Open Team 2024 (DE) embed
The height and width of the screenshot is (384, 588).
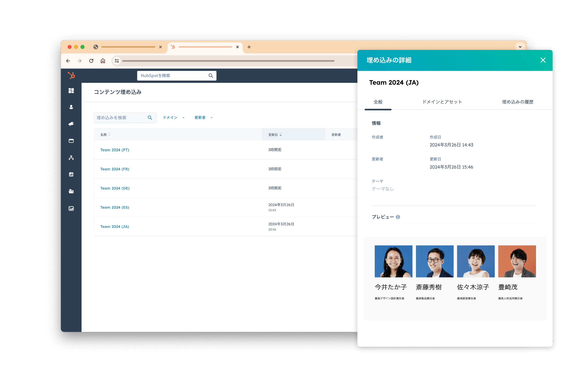point(115,188)
